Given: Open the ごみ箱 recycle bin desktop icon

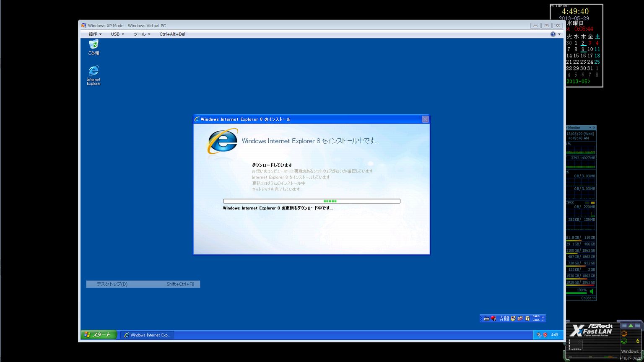Looking at the screenshot, I should point(93,45).
